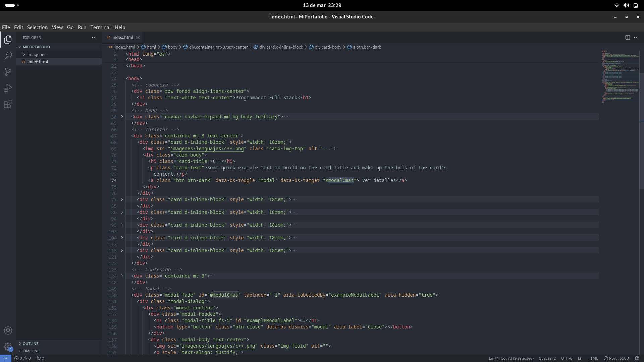
Task: Open Source Control view
Action: (x=8, y=72)
